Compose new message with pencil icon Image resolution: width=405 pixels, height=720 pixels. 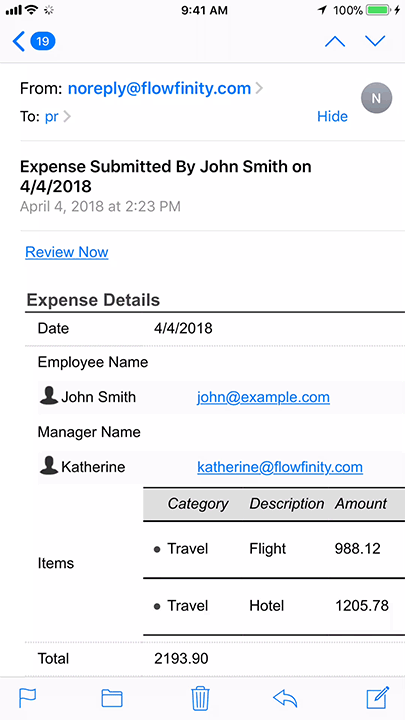(378, 698)
